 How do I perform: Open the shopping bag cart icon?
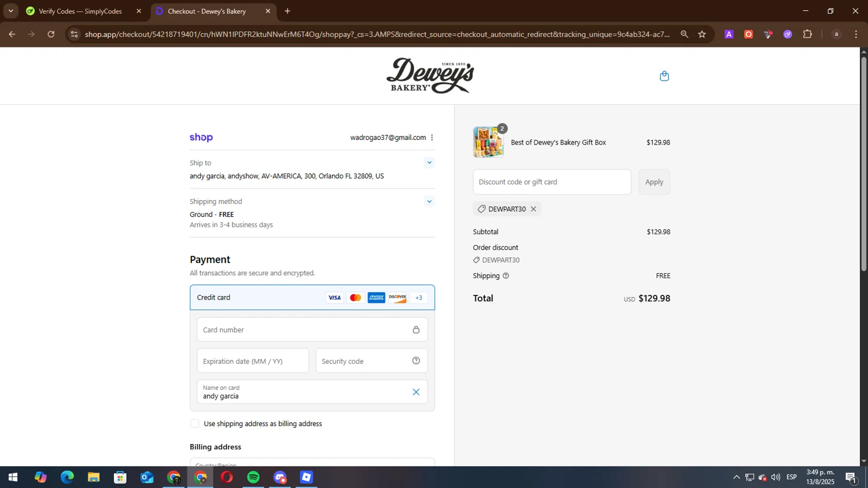coord(664,76)
